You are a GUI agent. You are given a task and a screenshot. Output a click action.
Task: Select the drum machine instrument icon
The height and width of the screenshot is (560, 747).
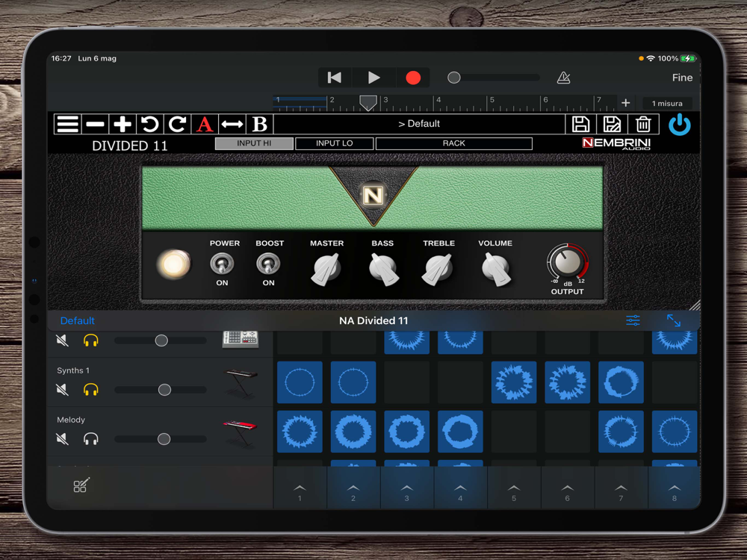tap(241, 339)
